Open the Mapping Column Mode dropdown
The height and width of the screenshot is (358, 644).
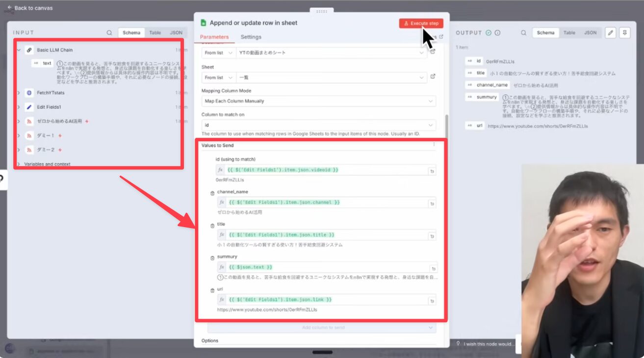[318, 101]
